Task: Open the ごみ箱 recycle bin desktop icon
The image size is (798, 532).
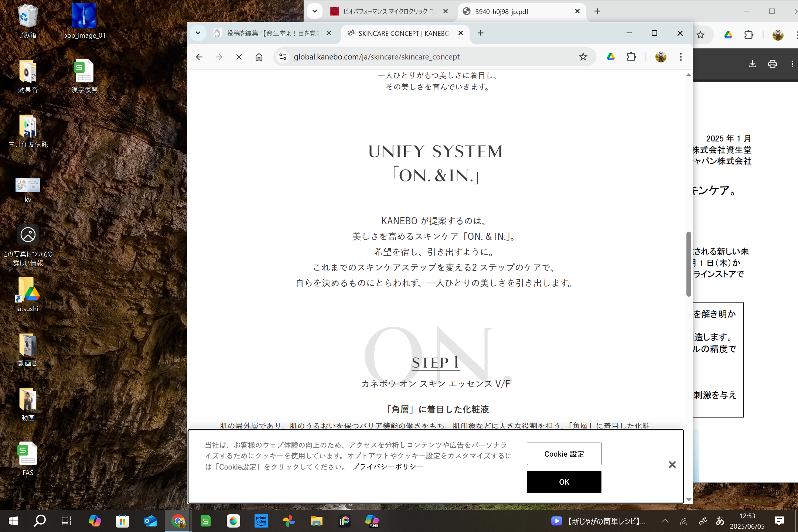Action: (28, 21)
